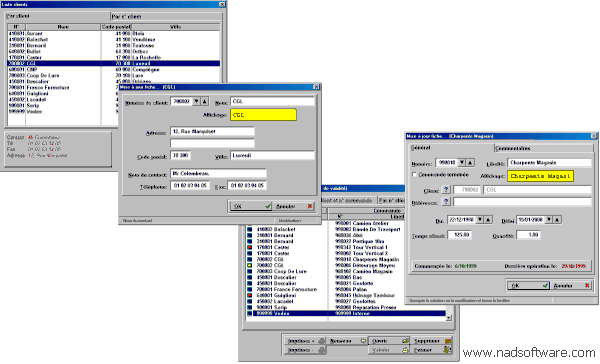Viewport: 600px width, 364px height.
Task: Click the exit door icon on the Fermer button
Action: pos(447,350)
